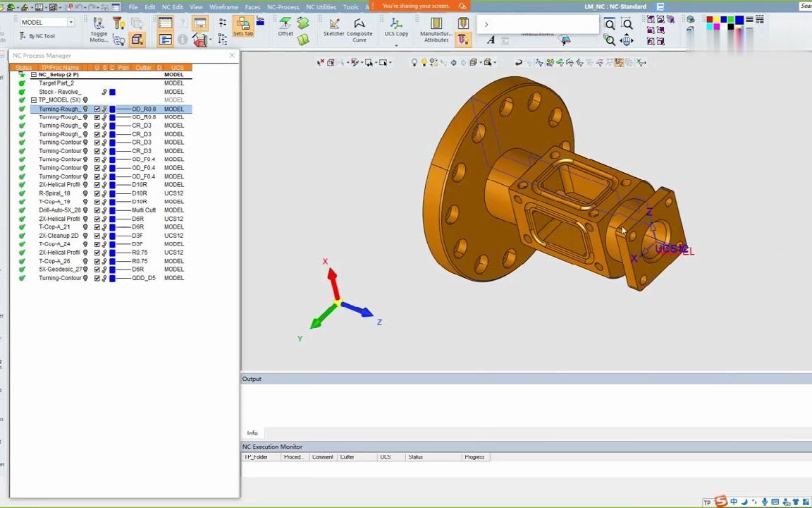The image size is (812, 508).
Task: Pick the red color swatch
Action: pos(710,19)
